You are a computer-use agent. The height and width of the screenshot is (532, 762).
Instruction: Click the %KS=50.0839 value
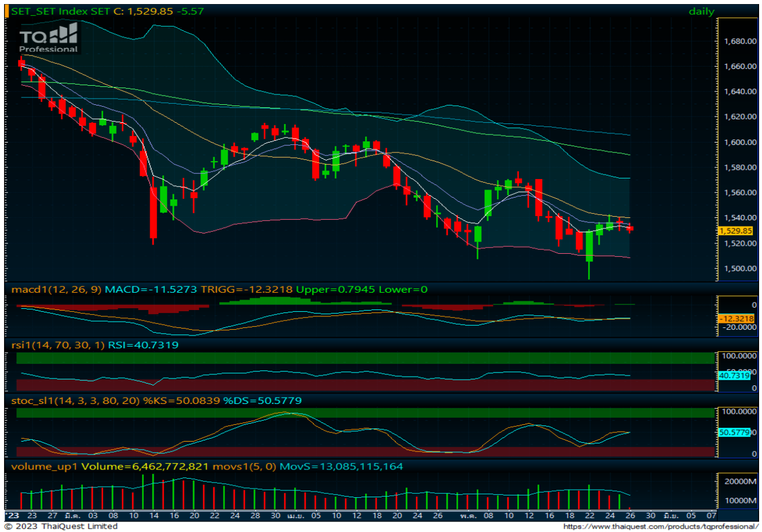(182, 400)
